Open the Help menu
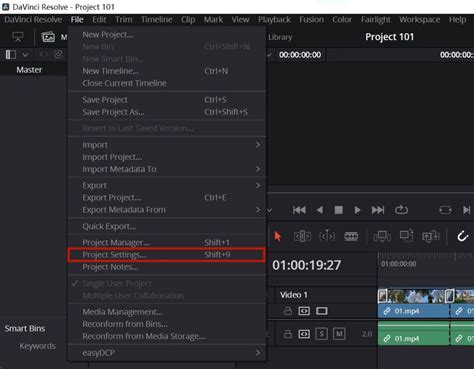Viewport: 474px width, 369px height. tap(457, 20)
